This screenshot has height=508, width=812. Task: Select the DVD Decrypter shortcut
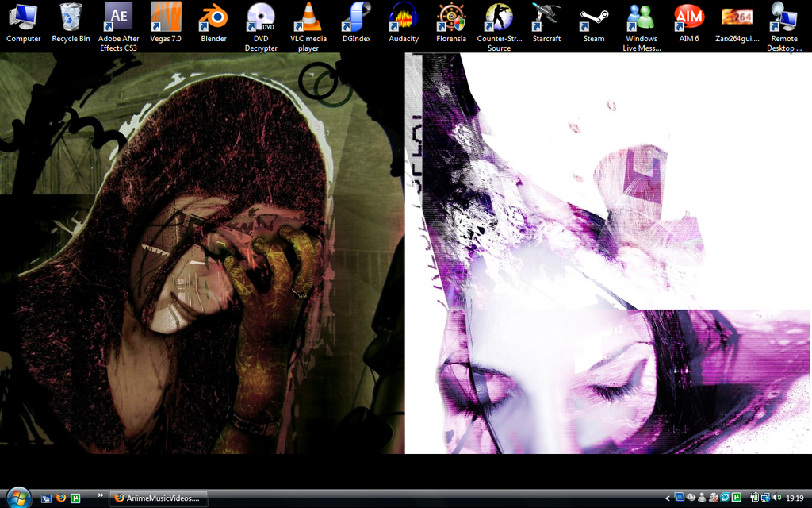[x=261, y=27]
